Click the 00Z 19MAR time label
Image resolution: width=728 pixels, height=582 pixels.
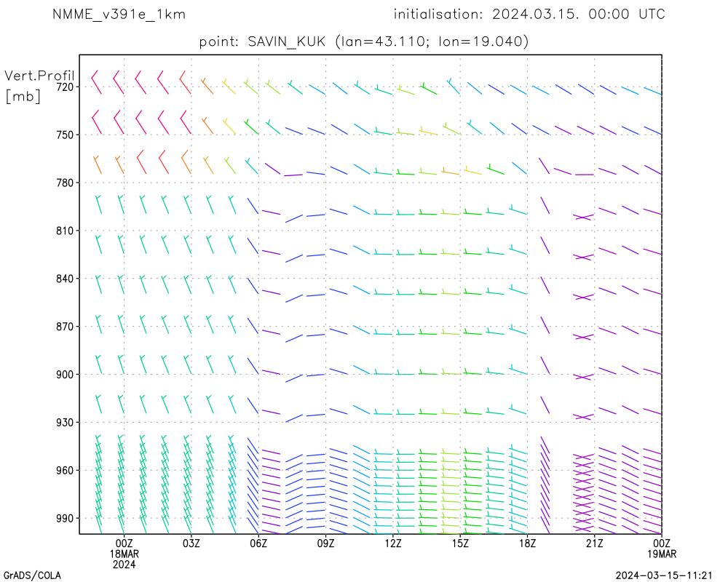[662, 549]
